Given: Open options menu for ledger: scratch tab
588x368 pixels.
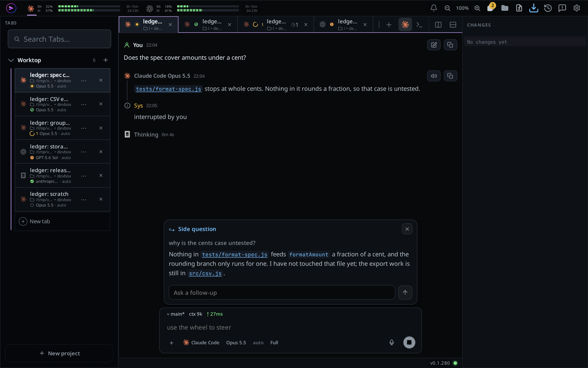Looking at the screenshot, I should pyautogui.click(x=84, y=200).
